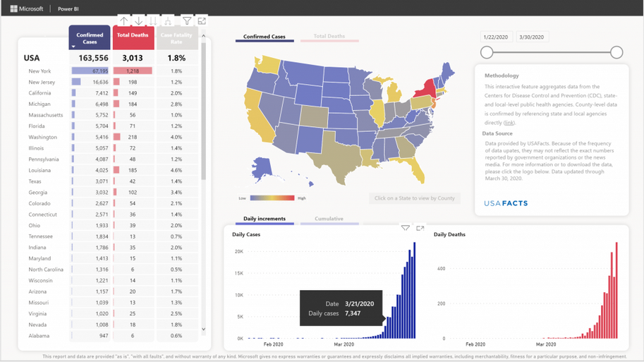Viewport: 644px width, 362px height.
Task: Click Florida state on the map
Action: [x=415, y=169]
